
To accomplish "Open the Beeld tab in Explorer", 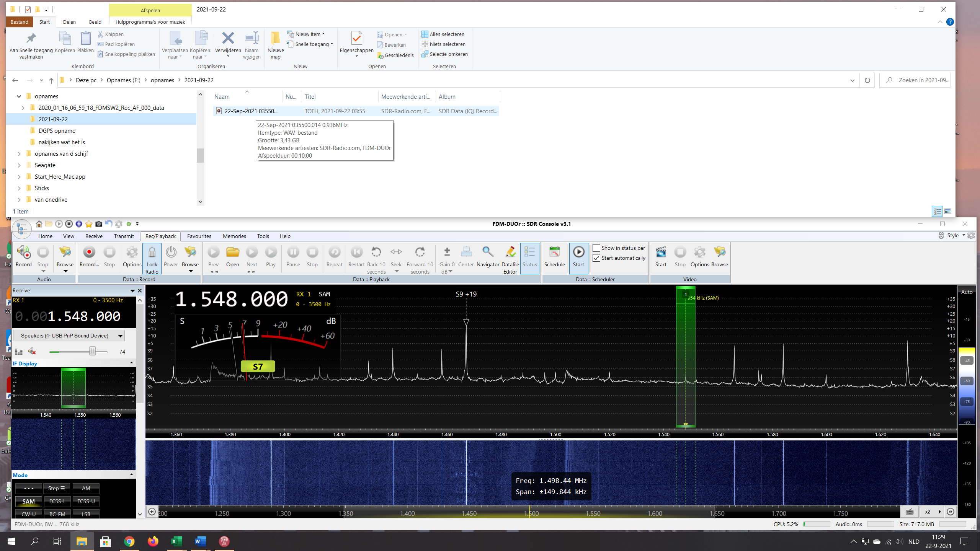I will point(95,22).
